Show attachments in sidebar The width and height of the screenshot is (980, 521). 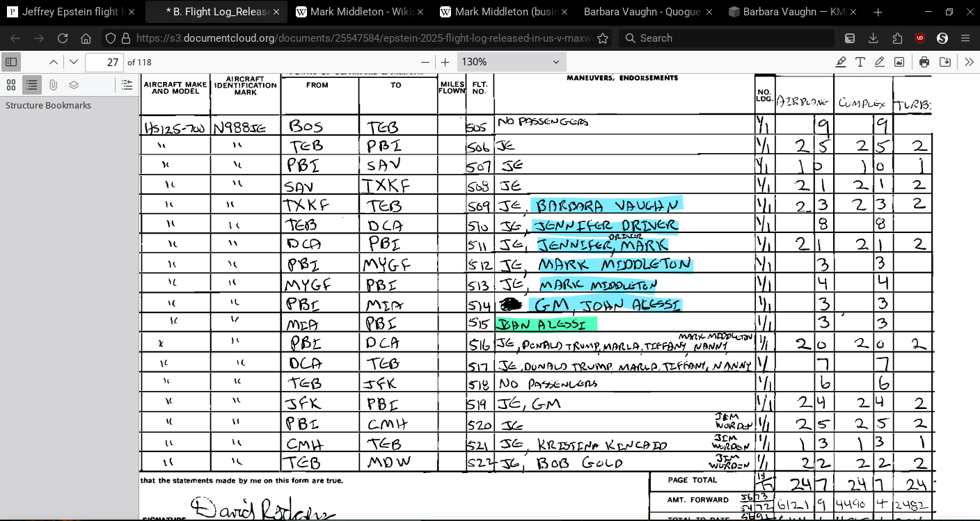coord(53,85)
